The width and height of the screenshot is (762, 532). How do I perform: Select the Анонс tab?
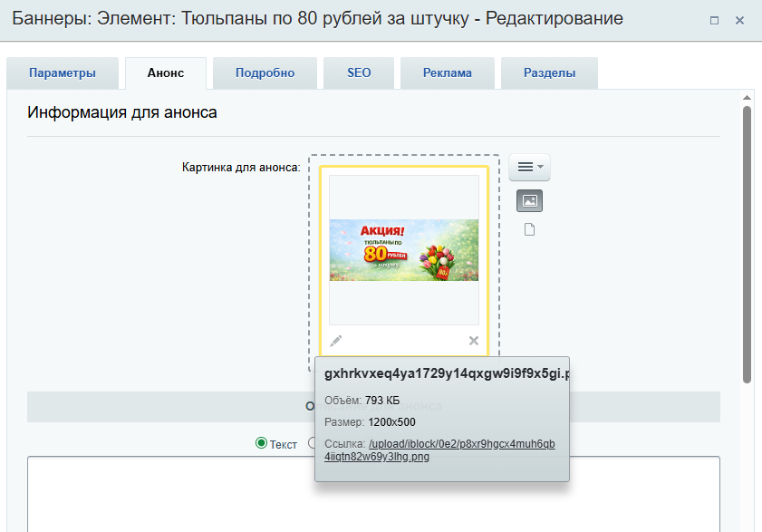(166, 73)
